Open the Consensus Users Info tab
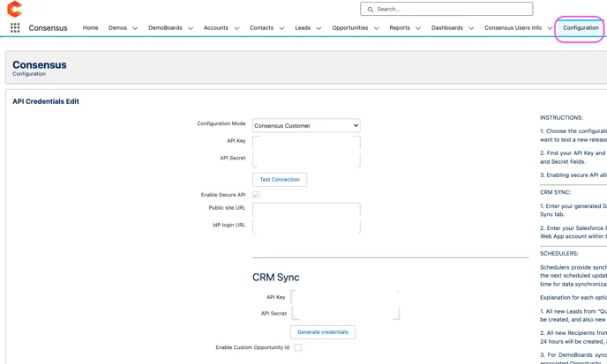Screen dimensions: 607x364 (x=513, y=28)
